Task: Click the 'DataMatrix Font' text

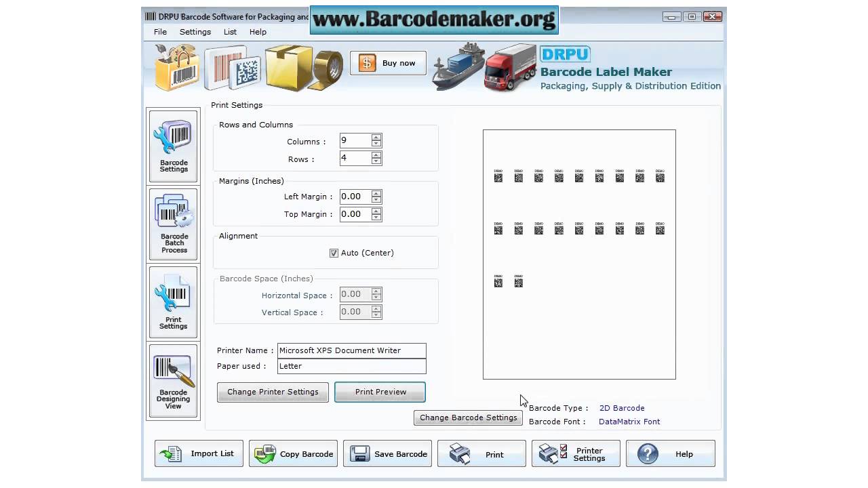Action: coord(629,422)
